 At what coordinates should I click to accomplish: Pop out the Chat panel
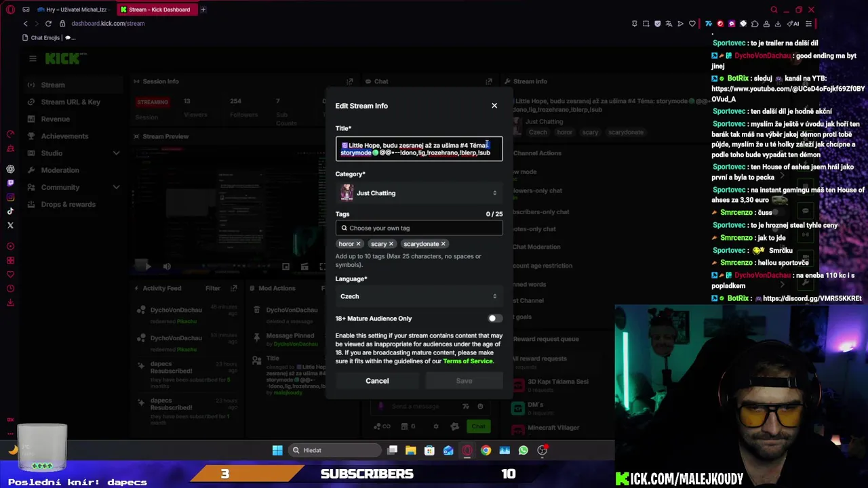click(488, 81)
